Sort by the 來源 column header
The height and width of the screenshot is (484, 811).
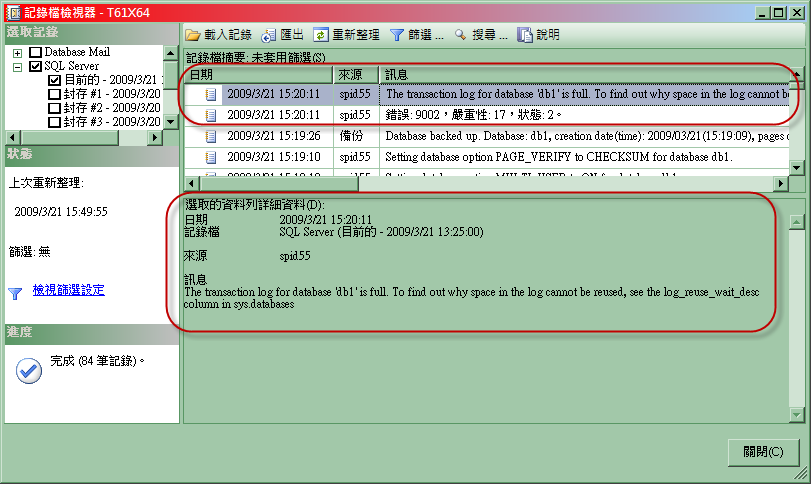pyautogui.click(x=356, y=75)
